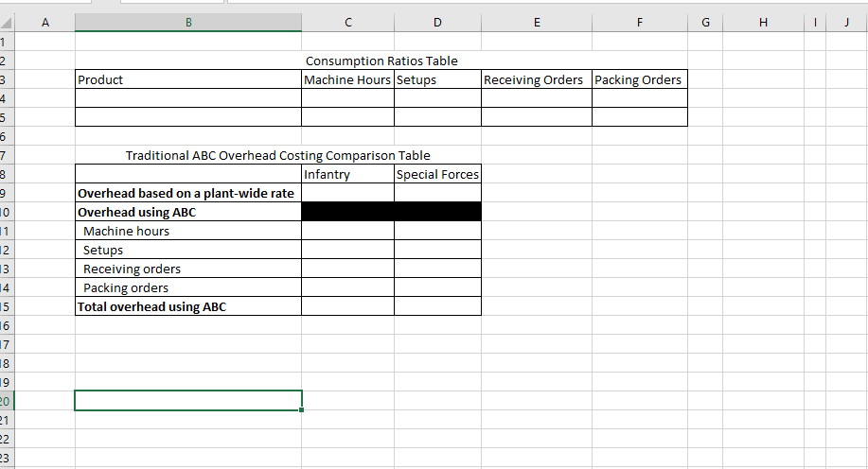Select column D header
The height and width of the screenshot is (469, 868).
click(437, 23)
